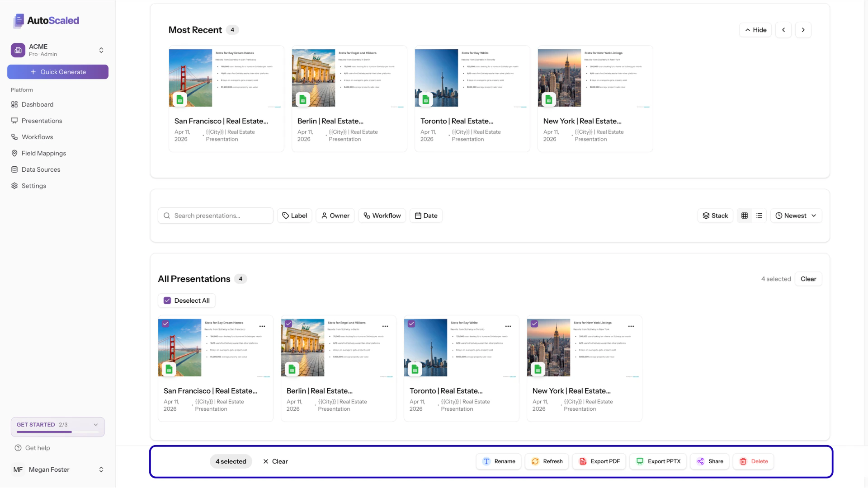Click the Quick Generate button
Image resolution: width=868 pixels, height=488 pixels.
[57, 71]
